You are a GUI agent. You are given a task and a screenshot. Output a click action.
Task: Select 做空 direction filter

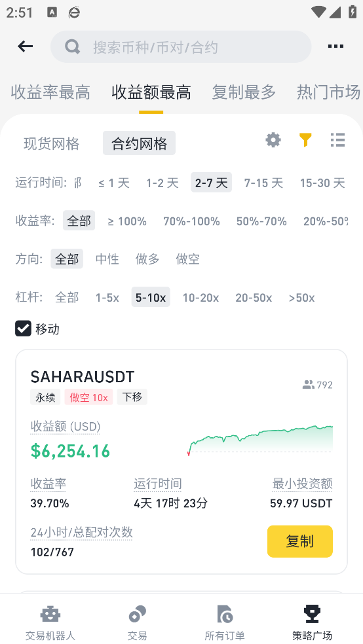click(x=187, y=259)
